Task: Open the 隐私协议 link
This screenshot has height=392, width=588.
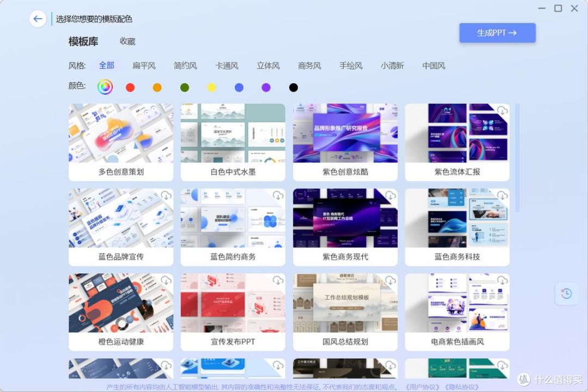Action: 462,387
